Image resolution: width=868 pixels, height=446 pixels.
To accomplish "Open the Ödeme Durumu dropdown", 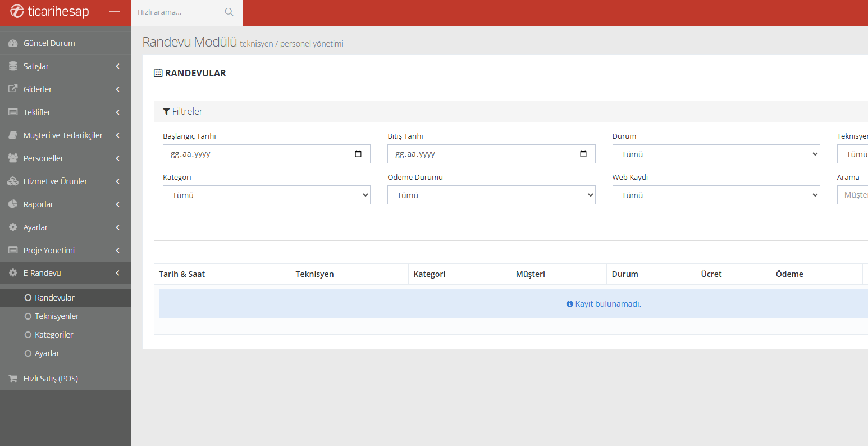I will click(491, 195).
